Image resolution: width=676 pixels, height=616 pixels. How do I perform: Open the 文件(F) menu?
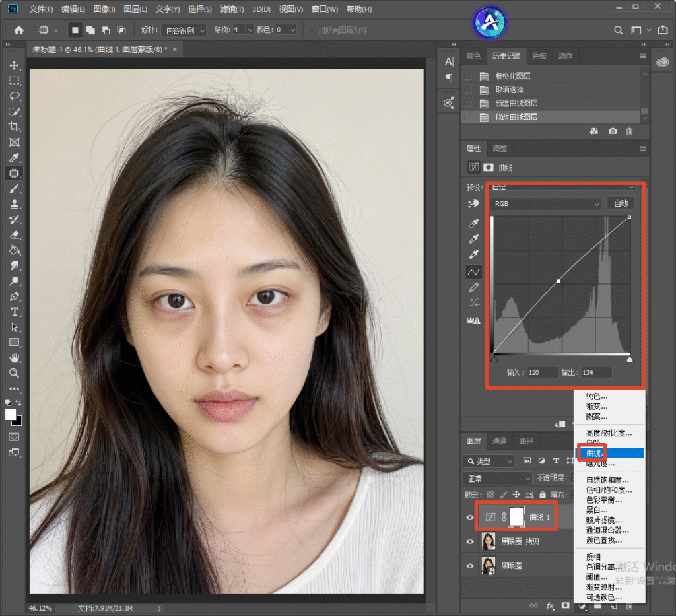(x=41, y=9)
